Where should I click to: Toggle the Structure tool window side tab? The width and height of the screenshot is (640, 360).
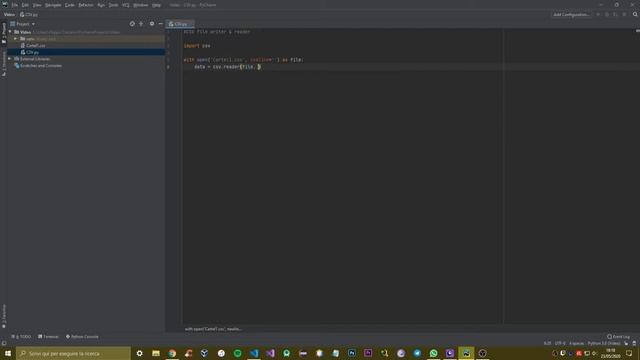click(x=4, y=64)
